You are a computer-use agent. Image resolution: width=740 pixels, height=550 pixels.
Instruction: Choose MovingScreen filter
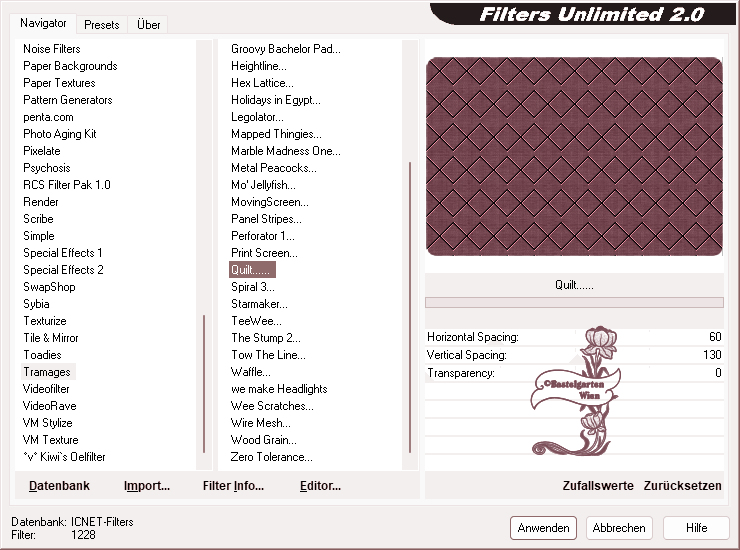[x=269, y=202]
